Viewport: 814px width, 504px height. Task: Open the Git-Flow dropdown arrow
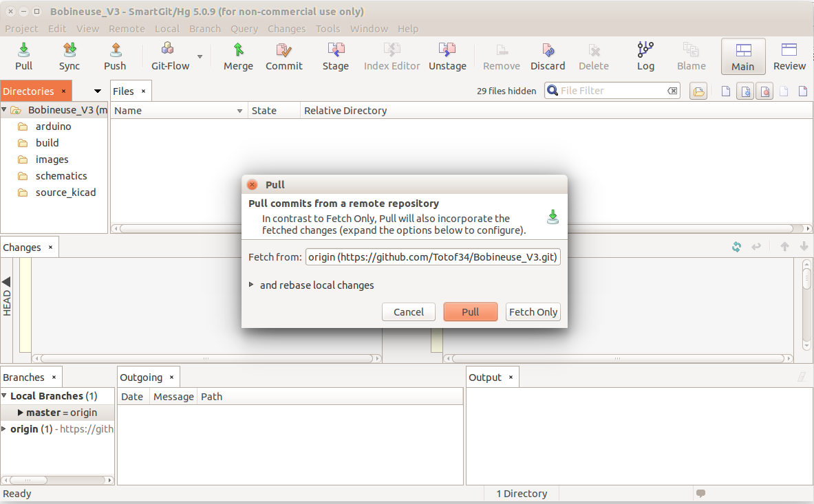(x=200, y=56)
